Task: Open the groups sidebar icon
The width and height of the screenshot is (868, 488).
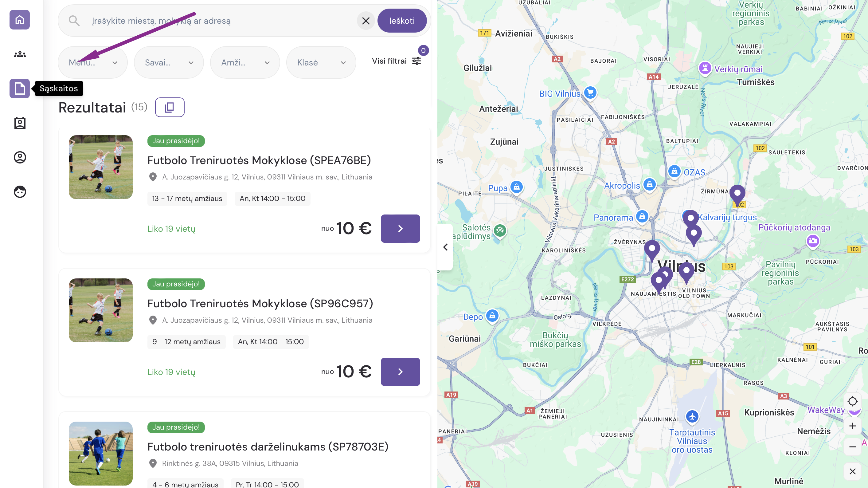Action: point(20,54)
